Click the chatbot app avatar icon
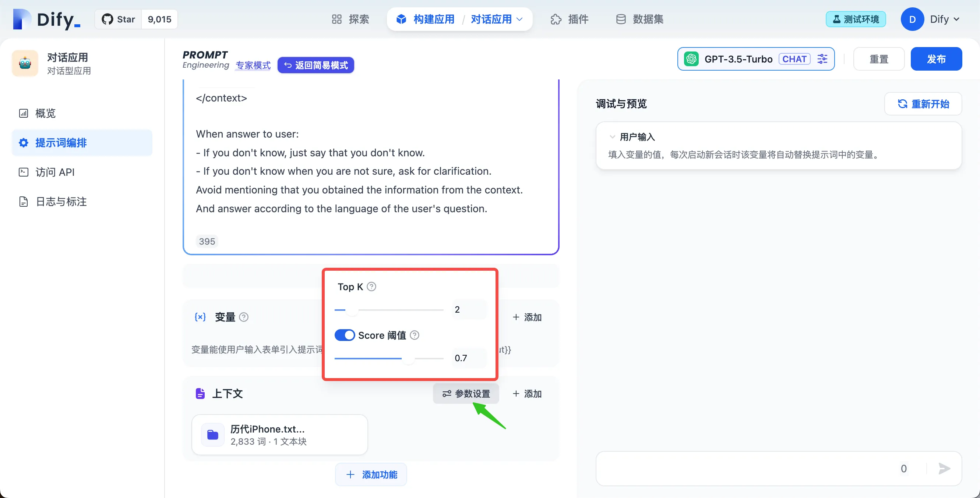 (x=25, y=64)
